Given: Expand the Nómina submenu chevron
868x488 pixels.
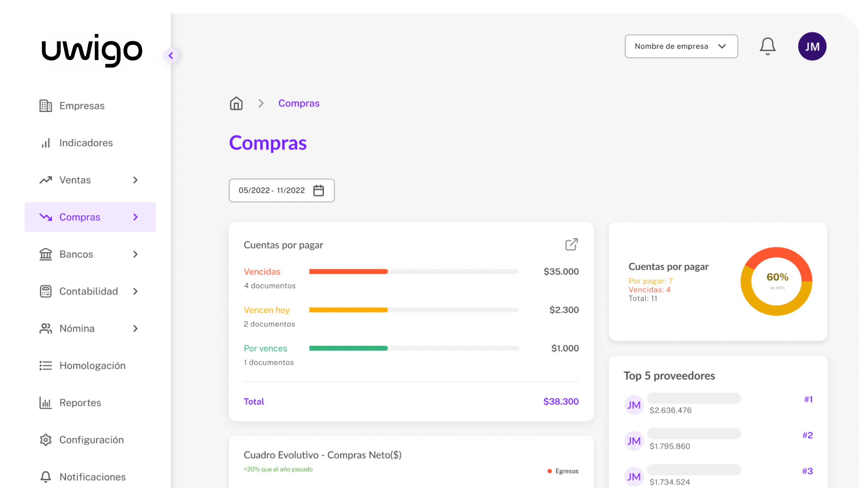Looking at the screenshot, I should pyautogui.click(x=135, y=329).
